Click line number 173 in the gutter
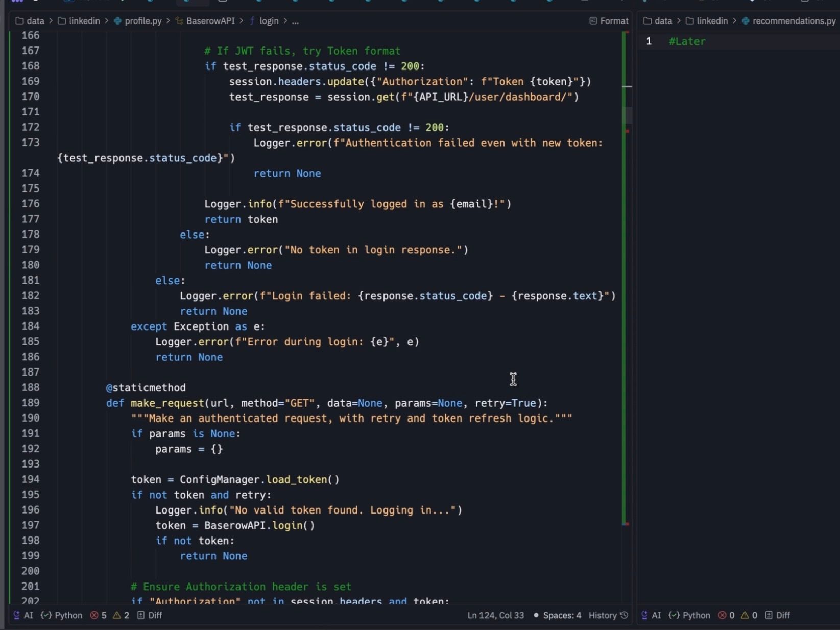This screenshot has height=630, width=840. 31,143
